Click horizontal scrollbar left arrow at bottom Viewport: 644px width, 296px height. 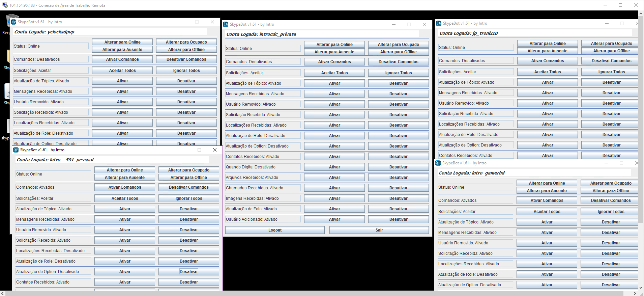tap(3, 293)
